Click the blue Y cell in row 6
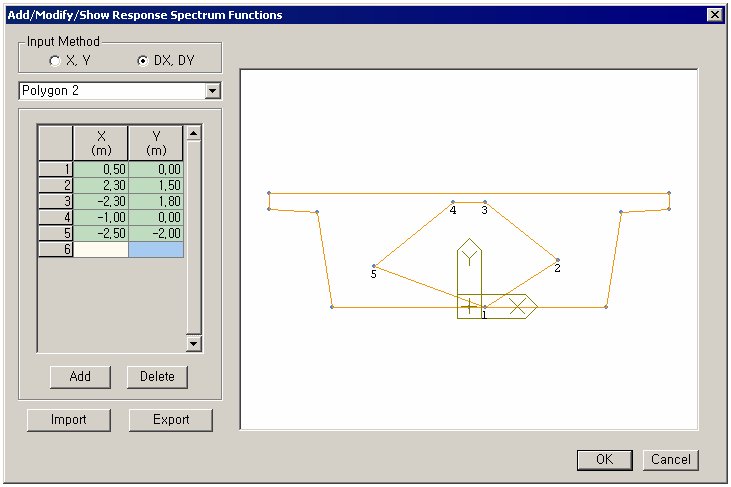The image size is (731, 487). (155, 249)
